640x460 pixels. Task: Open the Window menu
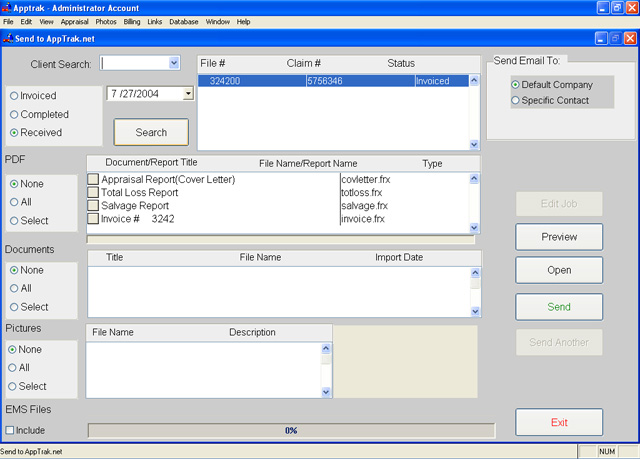pos(218,22)
